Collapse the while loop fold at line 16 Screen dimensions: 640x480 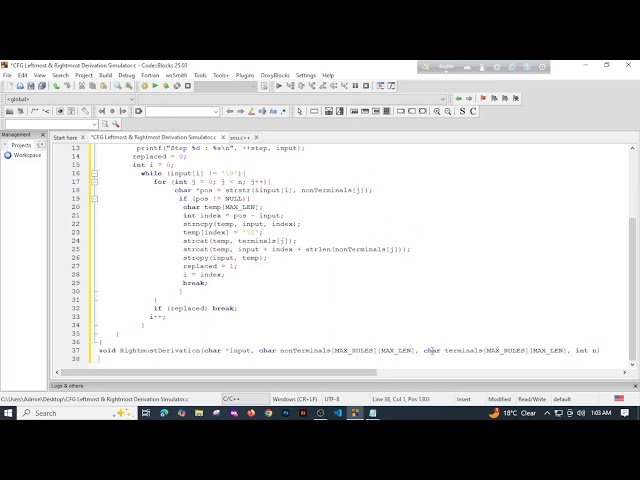(x=95, y=173)
